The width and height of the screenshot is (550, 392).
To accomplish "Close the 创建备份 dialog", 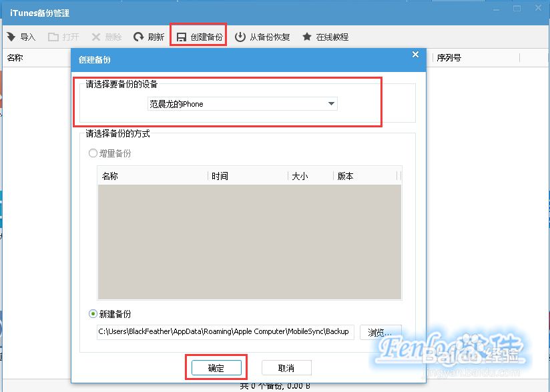I will point(416,54).
